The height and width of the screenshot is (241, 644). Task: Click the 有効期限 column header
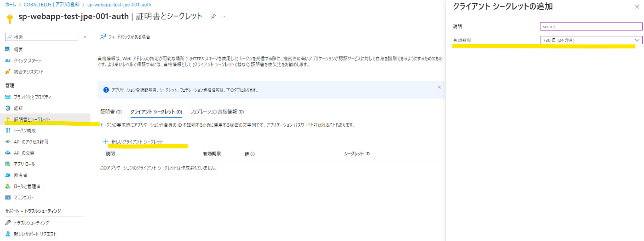pyautogui.click(x=212, y=154)
